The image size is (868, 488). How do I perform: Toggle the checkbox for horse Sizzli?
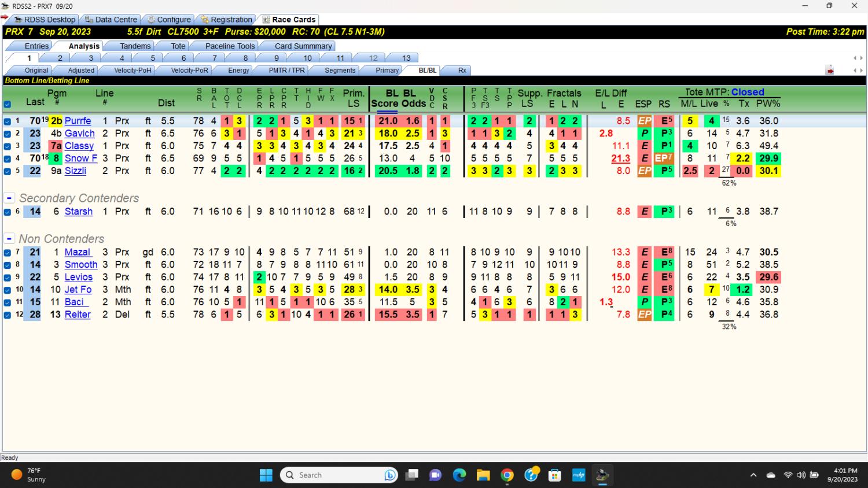(x=7, y=171)
